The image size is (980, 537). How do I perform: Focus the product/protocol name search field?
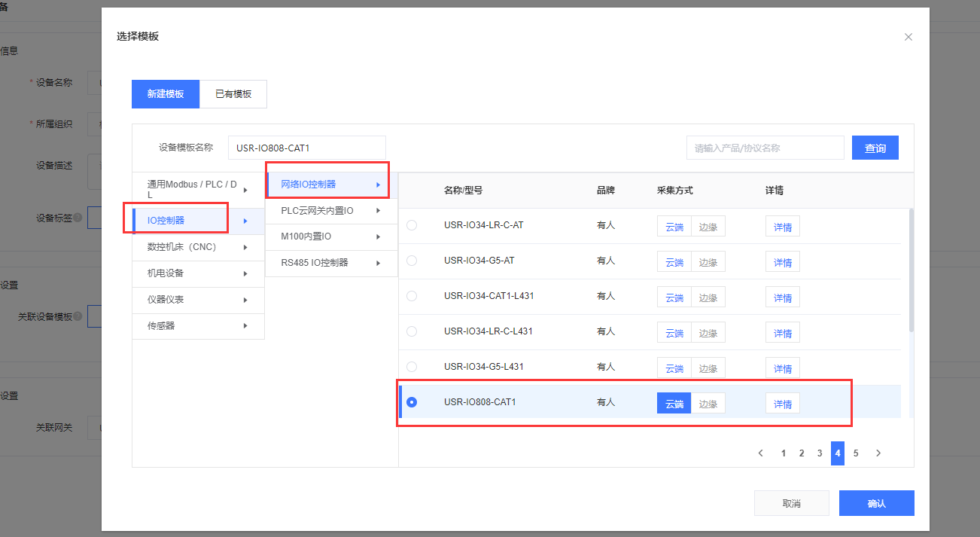click(x=765, y=148)
